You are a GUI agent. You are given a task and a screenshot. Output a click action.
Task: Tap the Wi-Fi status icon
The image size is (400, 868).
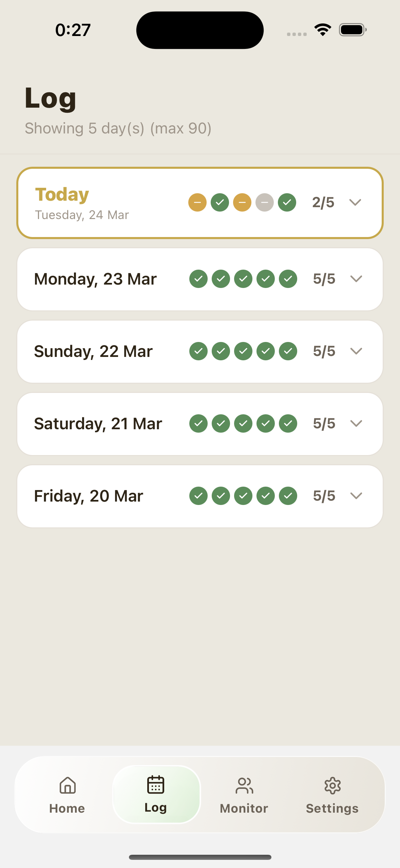pos(323,30)
